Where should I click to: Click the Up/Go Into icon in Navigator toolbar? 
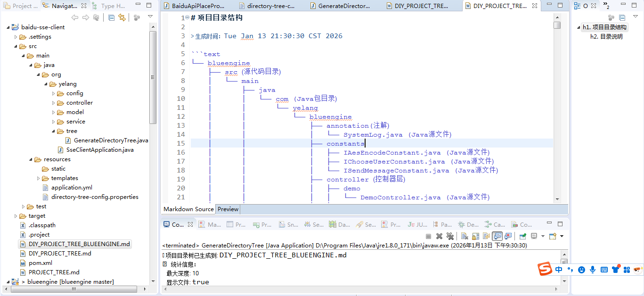click(x=96, y=17)
